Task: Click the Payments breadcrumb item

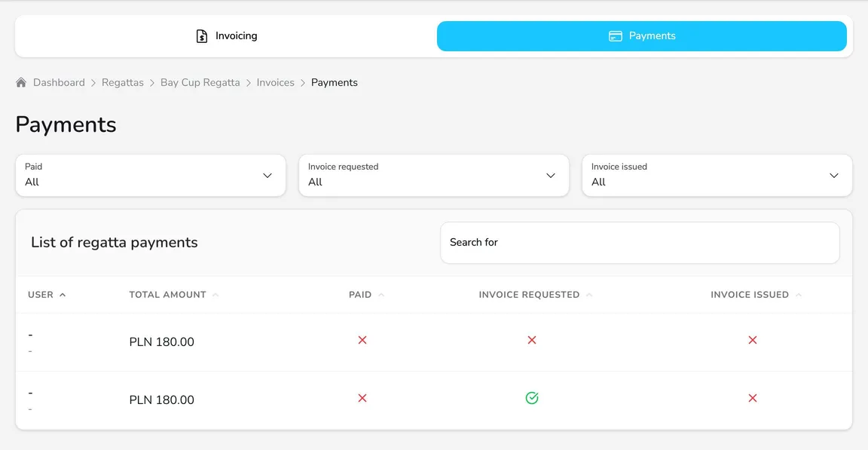Action: (x=335, y=82)
